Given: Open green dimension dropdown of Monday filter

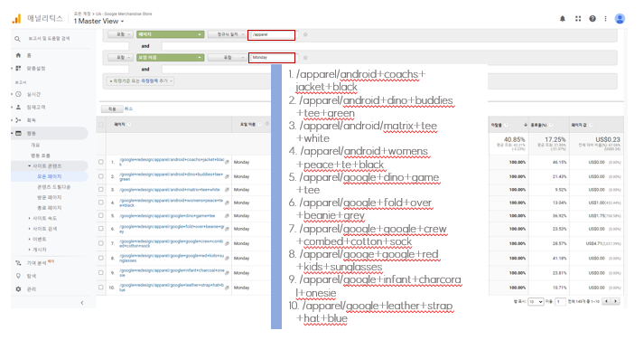Looking at the screenshot, I should click(x=170, y=58).
